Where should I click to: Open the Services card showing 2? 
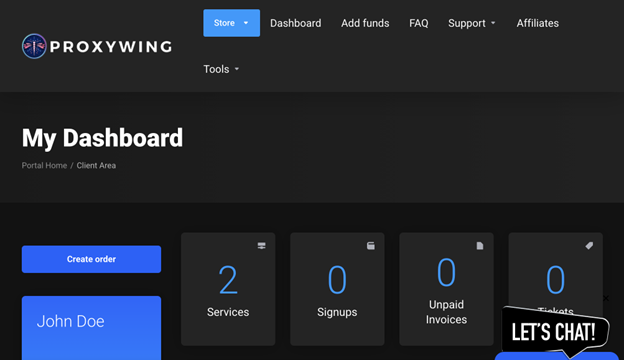click(x=228, y=289)
